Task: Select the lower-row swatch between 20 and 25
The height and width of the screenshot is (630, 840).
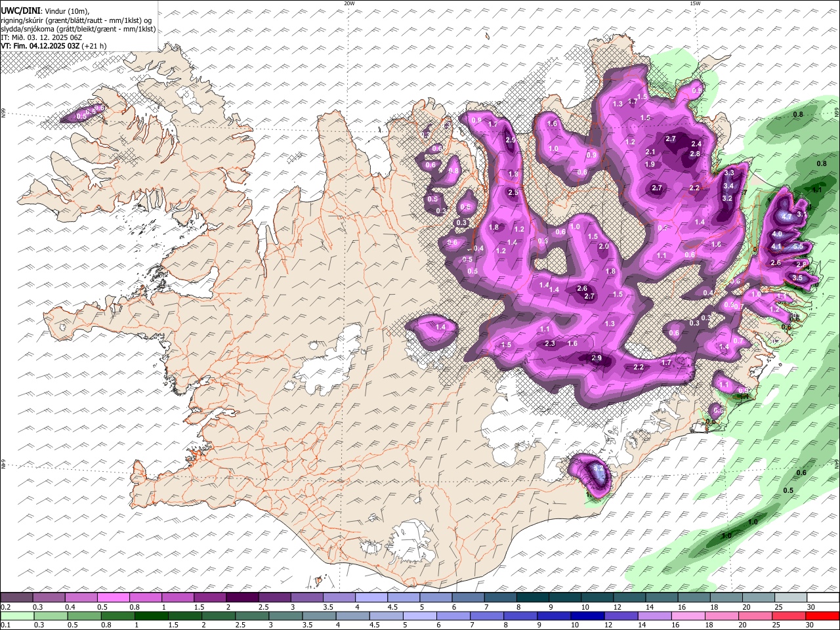Action: 755,616
